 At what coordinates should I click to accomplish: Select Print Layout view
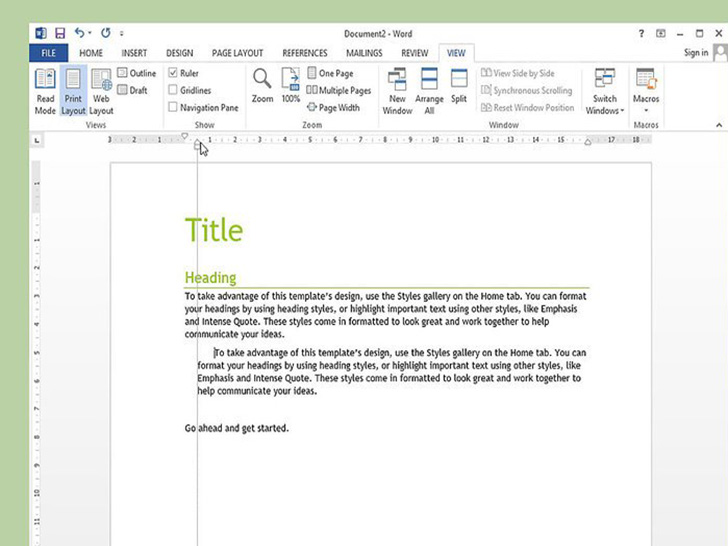(73, 92)
